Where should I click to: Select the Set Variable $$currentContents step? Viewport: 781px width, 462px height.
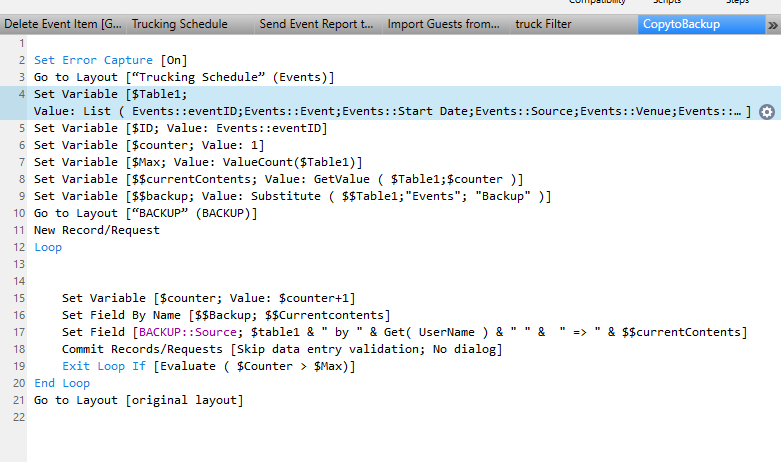tap(278, 179)
